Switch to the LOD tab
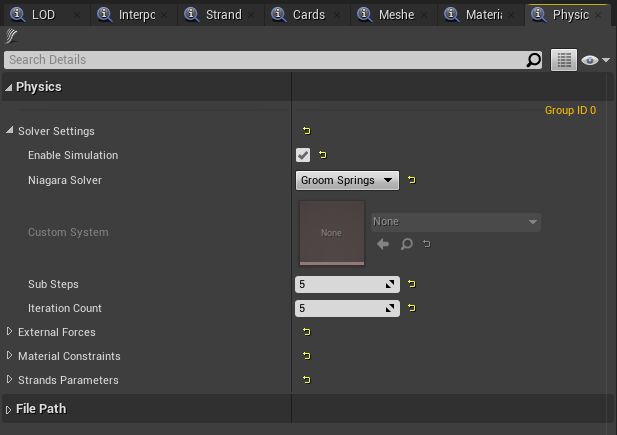The height and width of the screenshot is (435, 617). pos(43,15)
